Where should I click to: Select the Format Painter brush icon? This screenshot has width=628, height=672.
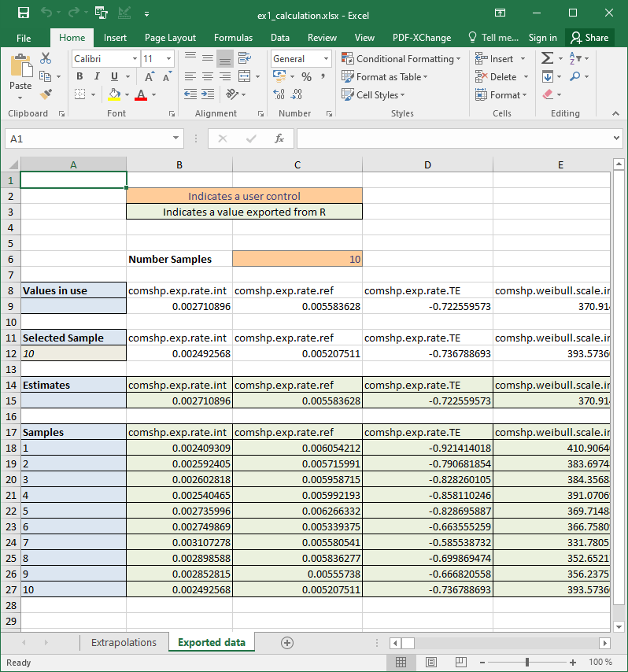coord(45,94)
